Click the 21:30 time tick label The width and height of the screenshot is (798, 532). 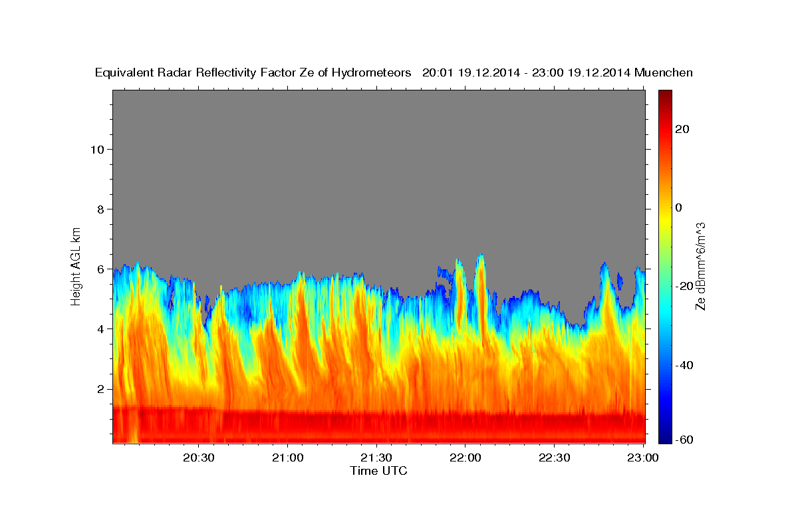coord(376,458)
